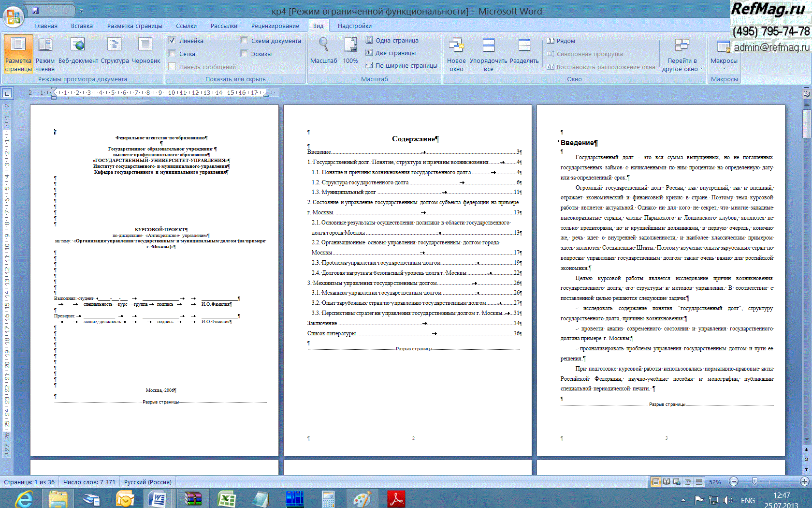The image size is (812, 508).
Task: Uncheck the Линейка ruler checkbox
Action: [x=173, y=41]
